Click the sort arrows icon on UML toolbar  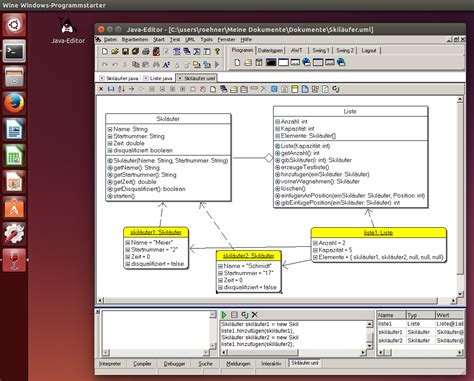point(121,89)
